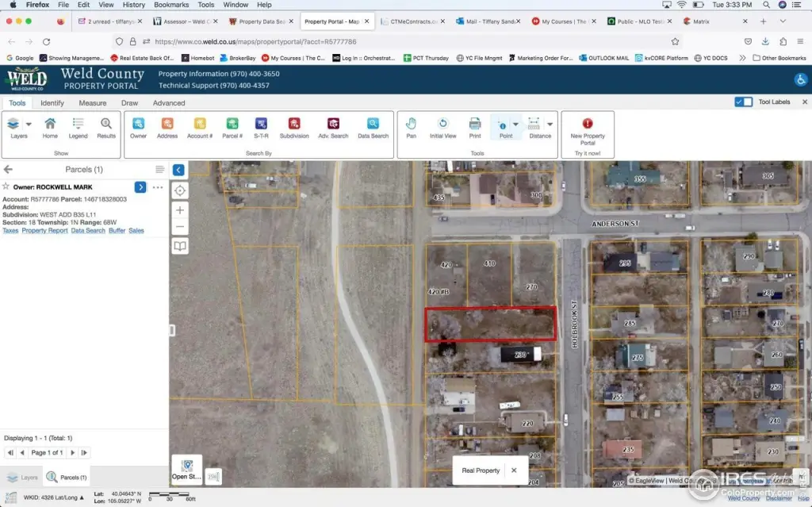The height and width of the screenshot is (507, 812).
Task: Open the WKID Lat/Long coordinate selector
Action: click(x=54, y=497)
